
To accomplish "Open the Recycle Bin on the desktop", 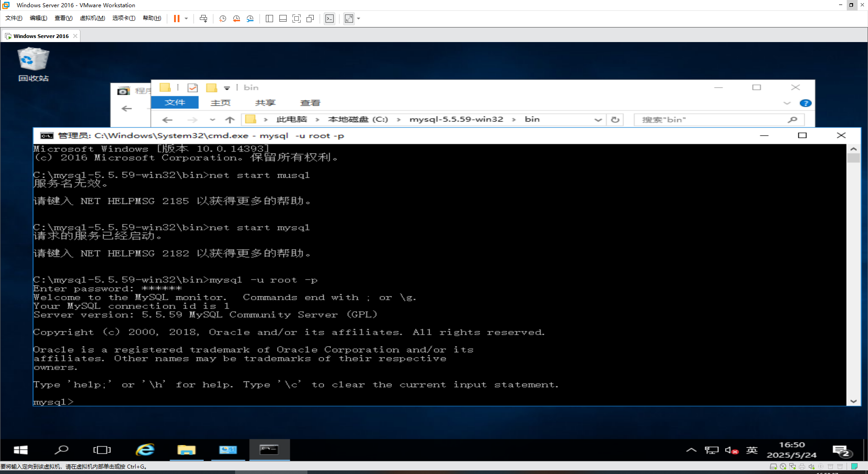I will [33, 65].
